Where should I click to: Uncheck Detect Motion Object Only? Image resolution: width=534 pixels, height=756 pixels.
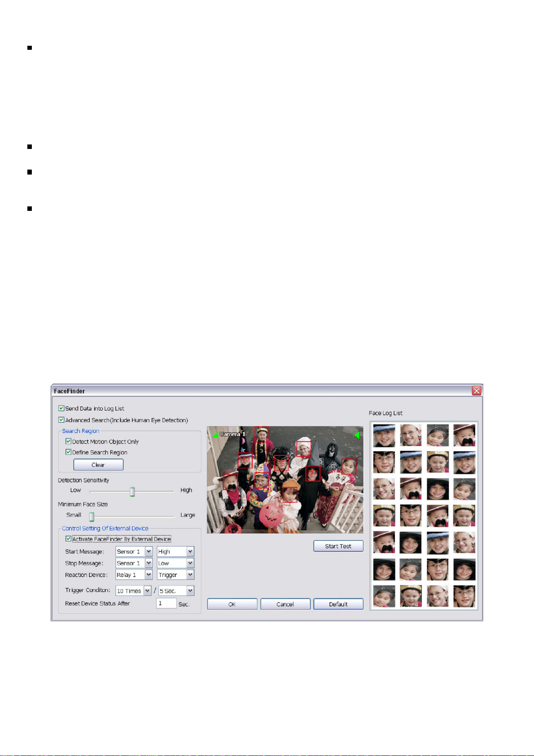tap(69, 441)
